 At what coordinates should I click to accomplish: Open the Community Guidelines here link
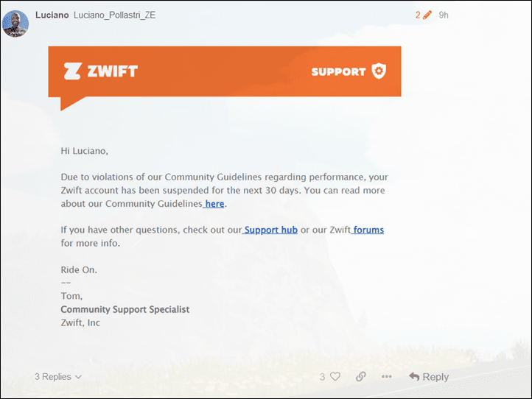(x=214, y=204)
